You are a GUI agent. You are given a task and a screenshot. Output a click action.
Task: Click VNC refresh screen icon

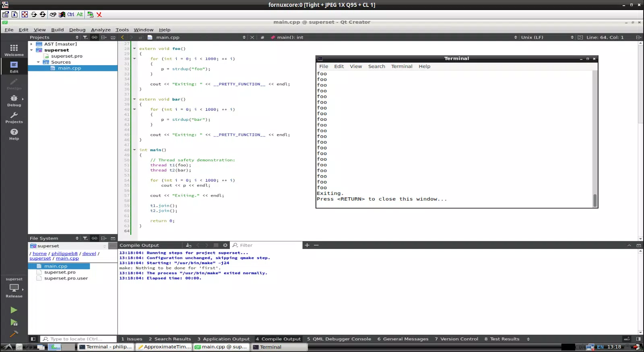[34, 14]
